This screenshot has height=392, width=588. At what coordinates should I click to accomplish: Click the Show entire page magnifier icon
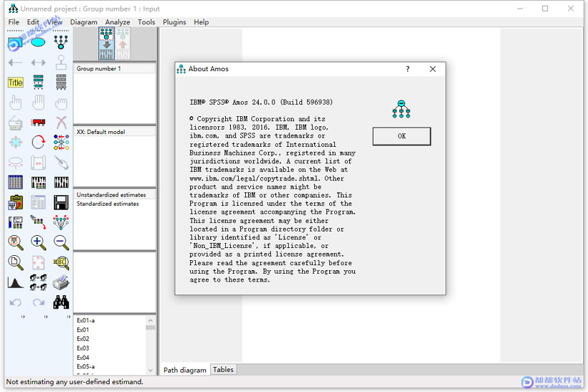pos(15,263)
